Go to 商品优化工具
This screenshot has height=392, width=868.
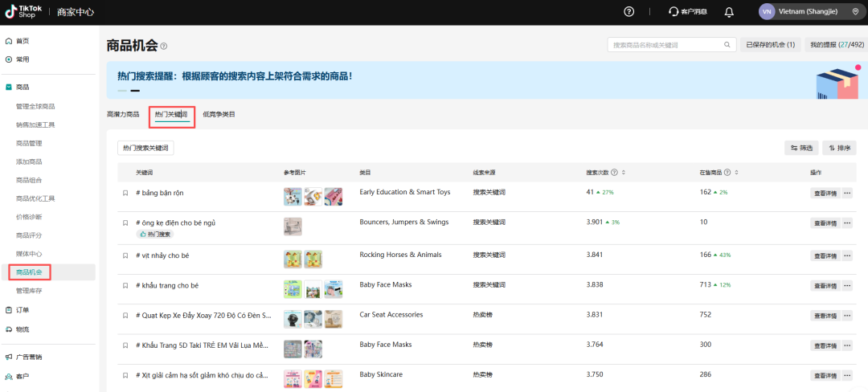pyautogui.click(x=35, y=198)
